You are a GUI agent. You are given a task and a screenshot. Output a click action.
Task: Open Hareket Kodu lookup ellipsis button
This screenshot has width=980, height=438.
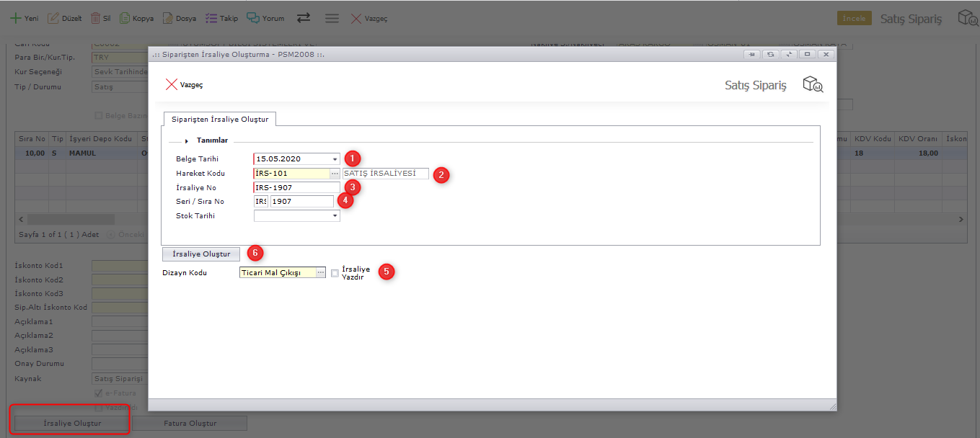(x=335, y=174)
